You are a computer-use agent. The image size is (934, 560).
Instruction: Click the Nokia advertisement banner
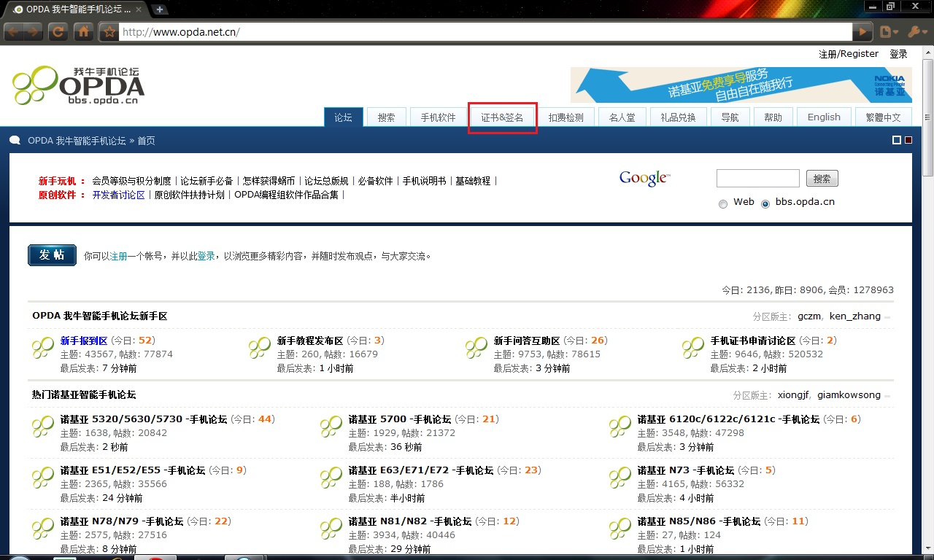coord(741,85)
